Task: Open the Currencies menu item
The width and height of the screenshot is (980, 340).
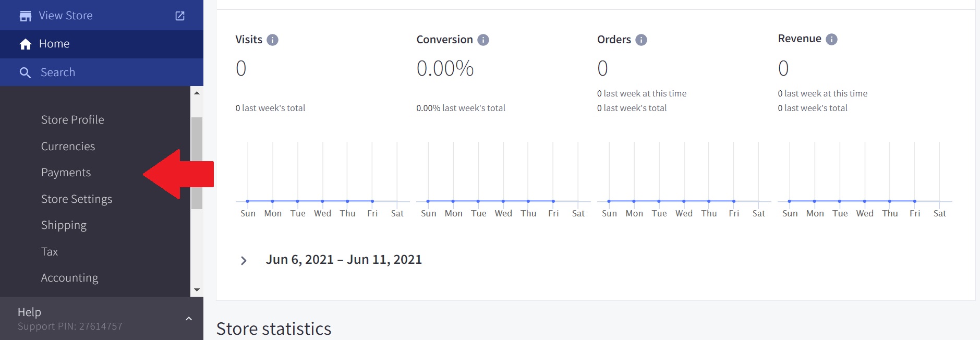Action: 68,147
